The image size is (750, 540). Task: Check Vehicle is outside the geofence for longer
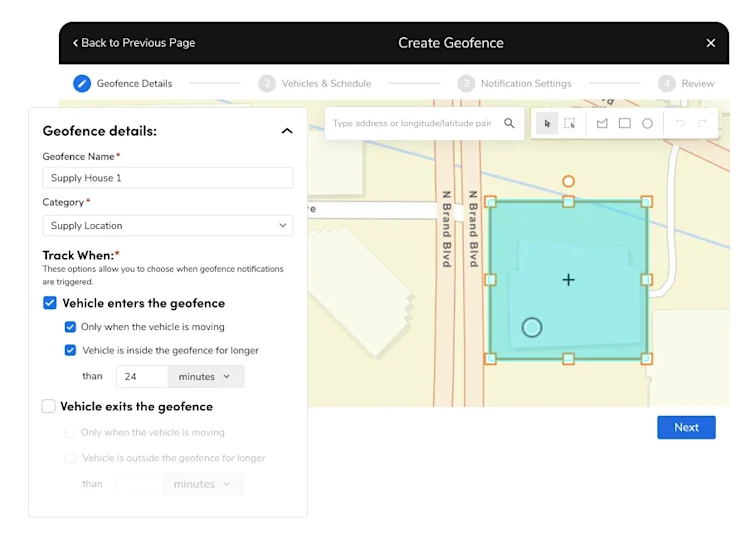click(x=70, y=458)
